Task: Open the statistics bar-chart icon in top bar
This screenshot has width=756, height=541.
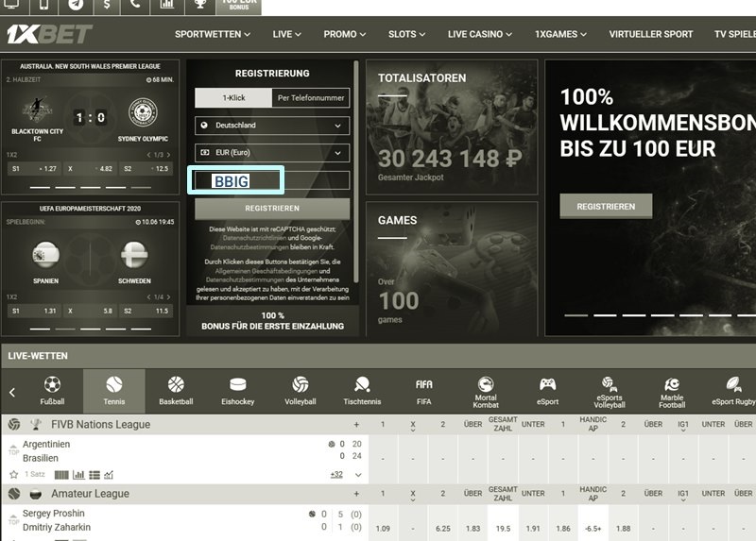Action: tap(167, 5)
